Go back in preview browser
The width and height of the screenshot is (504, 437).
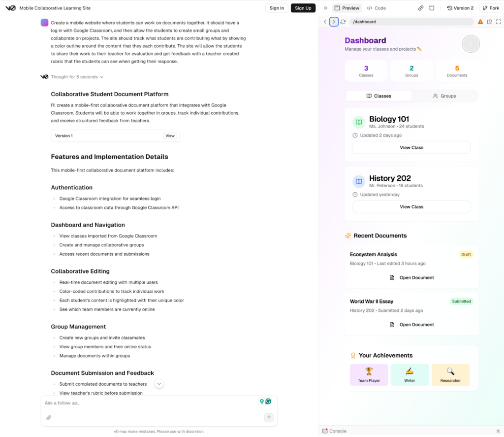pos(325,22)
